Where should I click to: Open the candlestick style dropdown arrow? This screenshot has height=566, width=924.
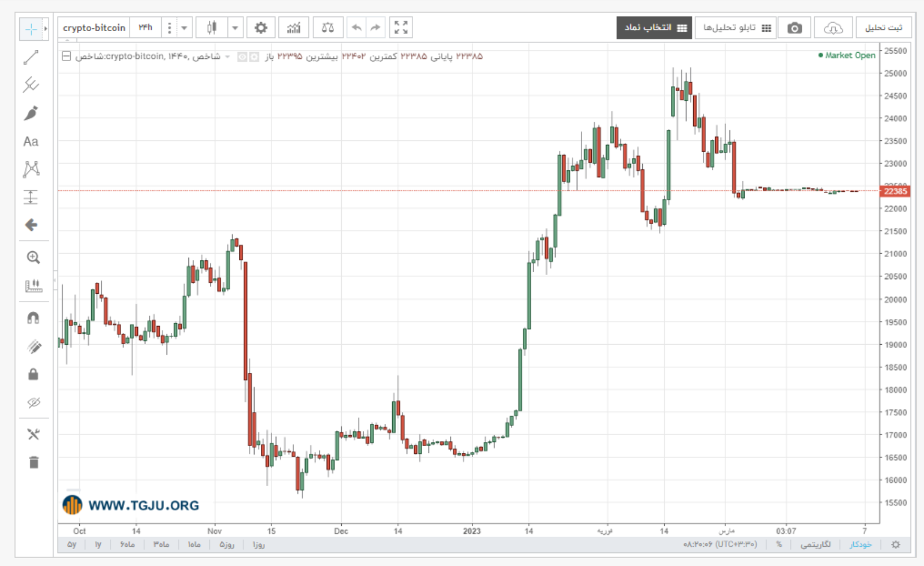coord(235,27)
